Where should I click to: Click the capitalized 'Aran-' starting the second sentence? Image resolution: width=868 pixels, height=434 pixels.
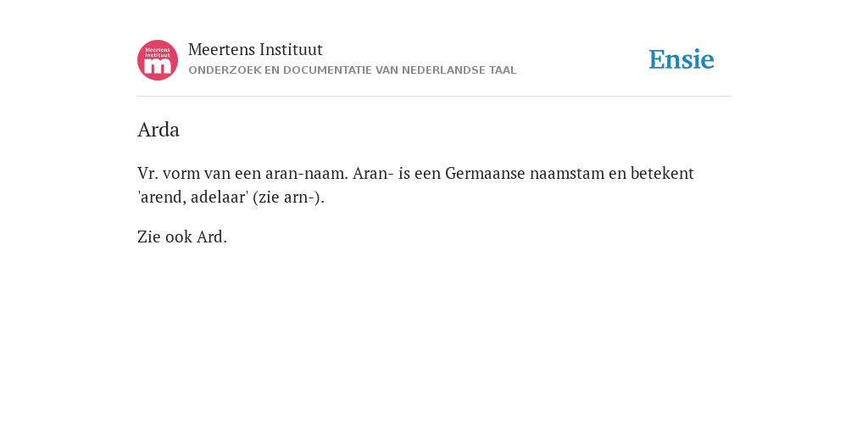pyautogui.click(x=373, y=173)
